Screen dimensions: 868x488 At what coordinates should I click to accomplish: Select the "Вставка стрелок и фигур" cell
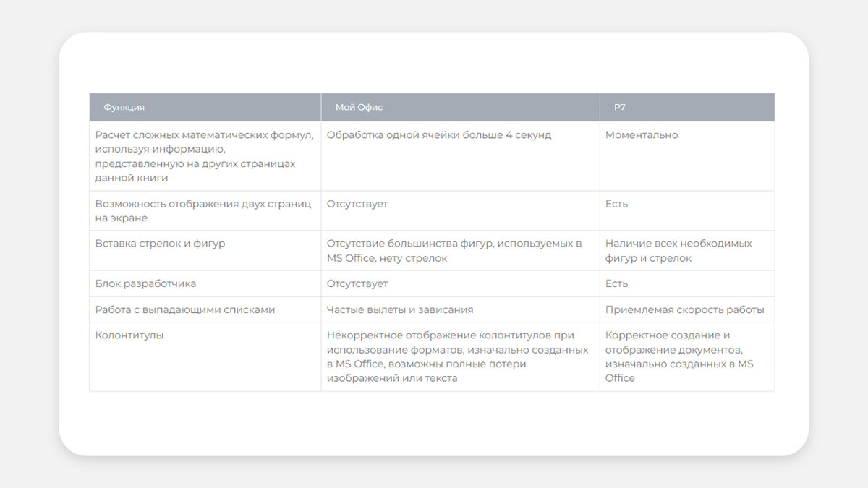tap(205, 251)
